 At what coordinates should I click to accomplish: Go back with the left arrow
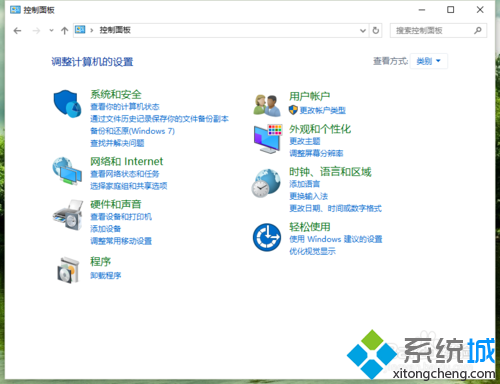(17, 31)
